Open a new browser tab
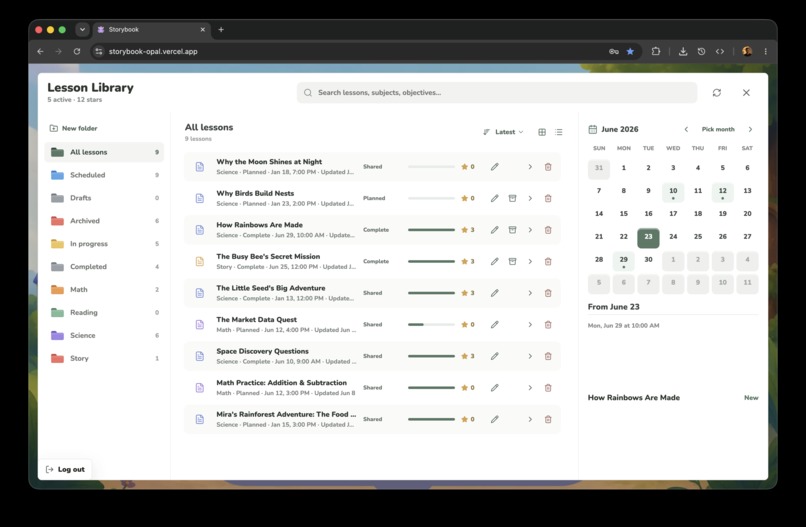This screenshot has height=527, width=806. pos(221,30)
